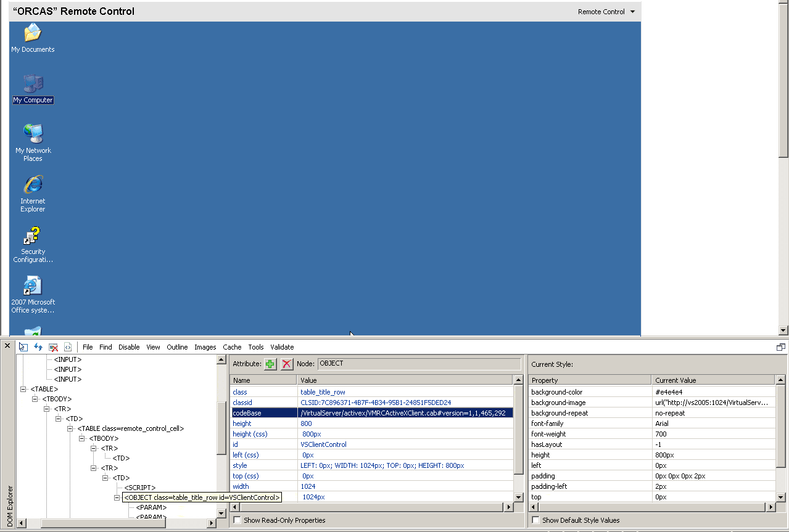Select the font-family Arial style row

(x=652, y=424)
